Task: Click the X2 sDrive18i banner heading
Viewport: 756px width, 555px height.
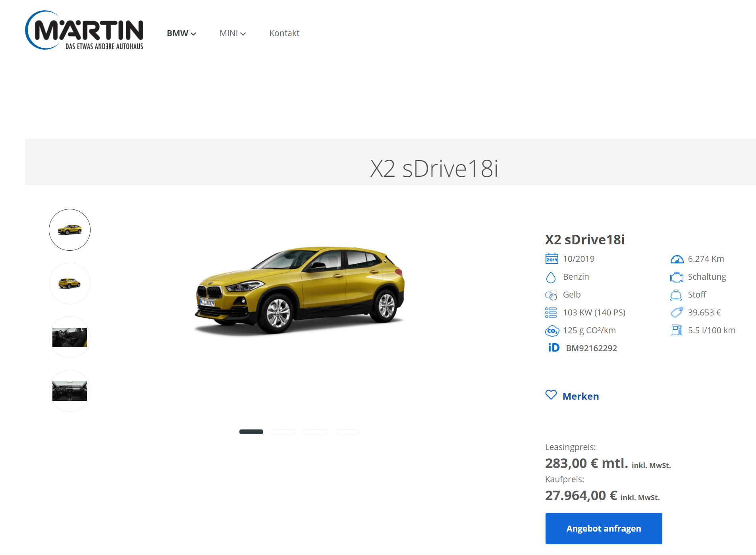Action: (x=434, y=168)
